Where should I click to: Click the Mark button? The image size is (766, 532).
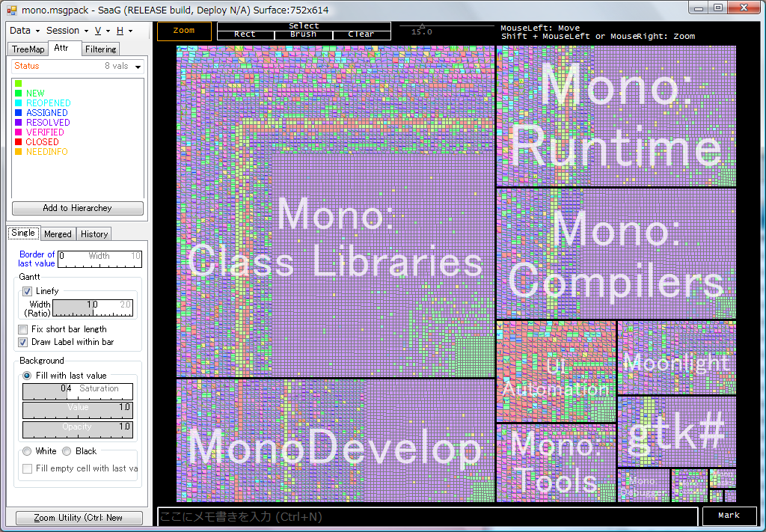[729, 516]
